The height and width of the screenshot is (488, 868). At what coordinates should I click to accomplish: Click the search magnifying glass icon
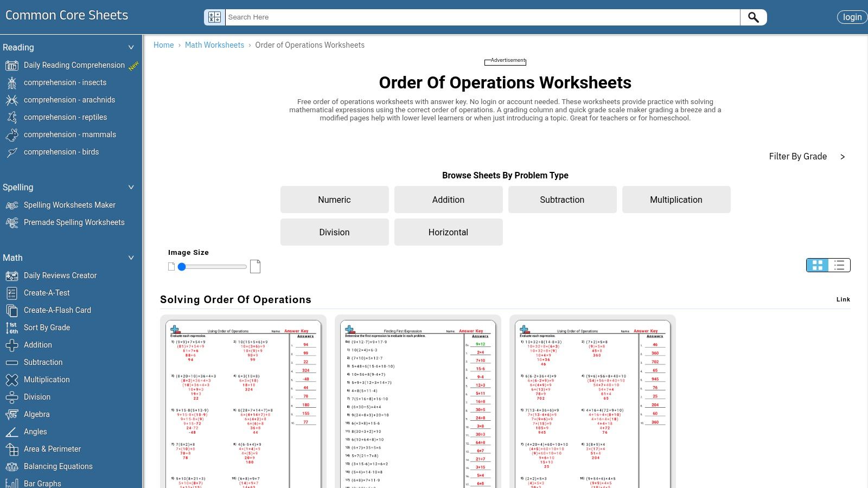click(x=754, y=17)
